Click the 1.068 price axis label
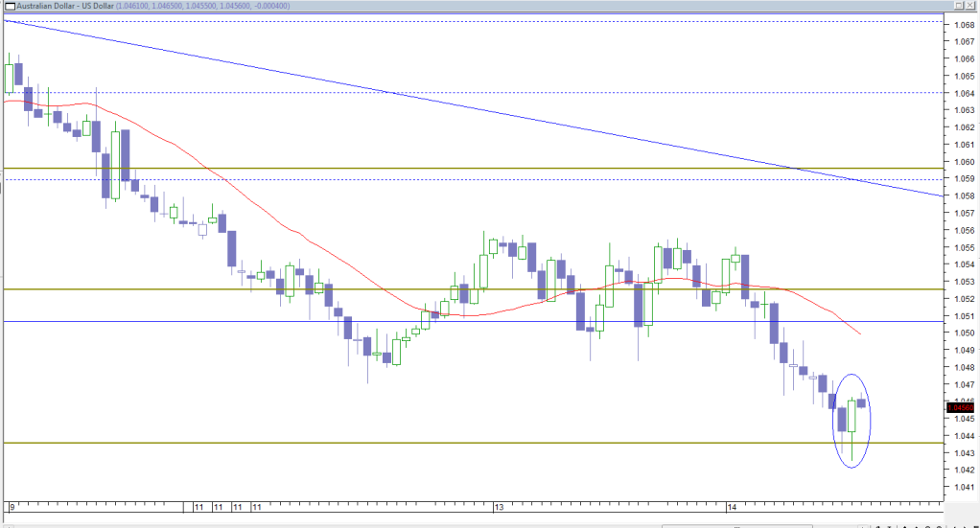Image resolution: width=980 pixels, height=528 pixels. point(964,25)
